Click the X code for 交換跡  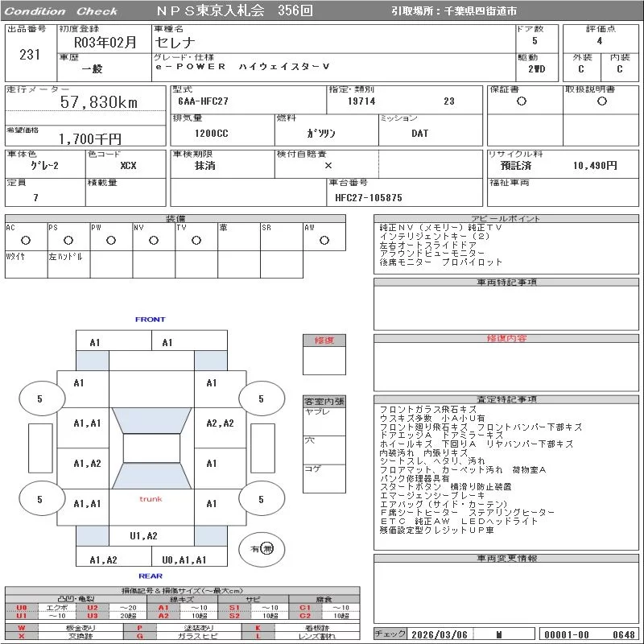tap(22, 636)
